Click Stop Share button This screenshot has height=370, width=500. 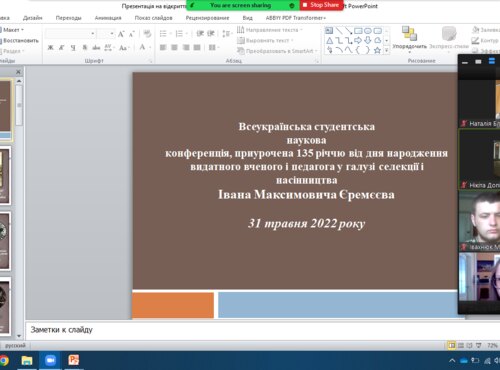[321, 5]
